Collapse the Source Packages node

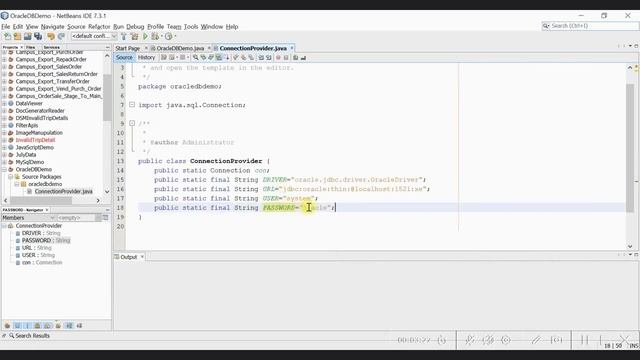(x=11, y=177)
